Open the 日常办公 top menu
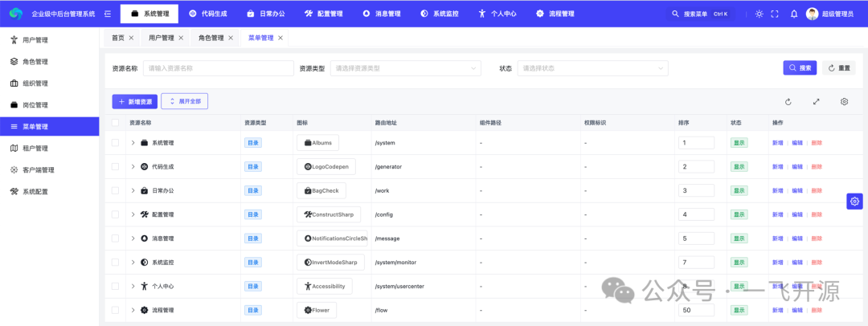This screenshot has width=868, height=326. point(266,14)
